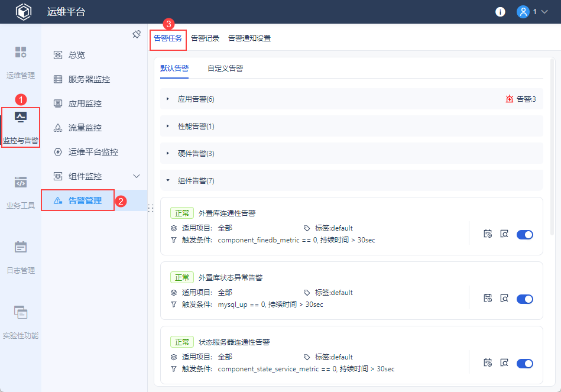The height and width of the screenshot is (392, 561).
Task: Click 标签:default of 外置库连通性告警
Action: 333,228
